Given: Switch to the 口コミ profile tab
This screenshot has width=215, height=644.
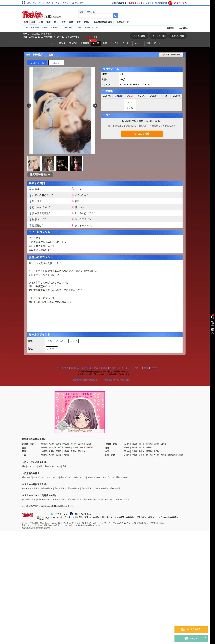Looking at the screenshot, I should coord(56,63).
